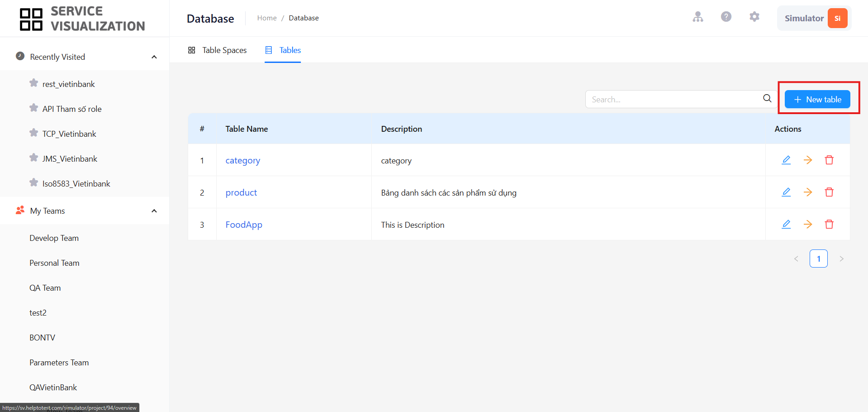The image size is (868, 412).
Task: Open Iso8583_Vietinbank in recently visited
Action: click(x=76, y=184)
